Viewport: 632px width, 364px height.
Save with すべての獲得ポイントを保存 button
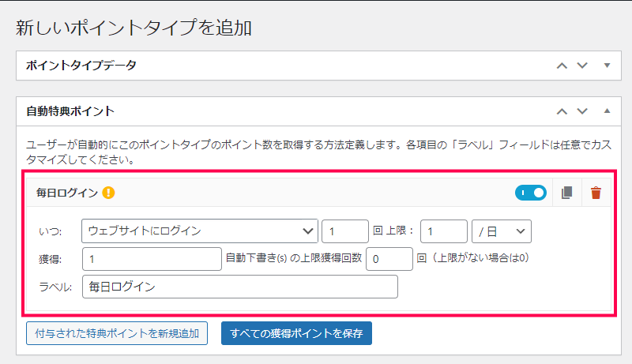pyautogui.click(x=296, y=333)
